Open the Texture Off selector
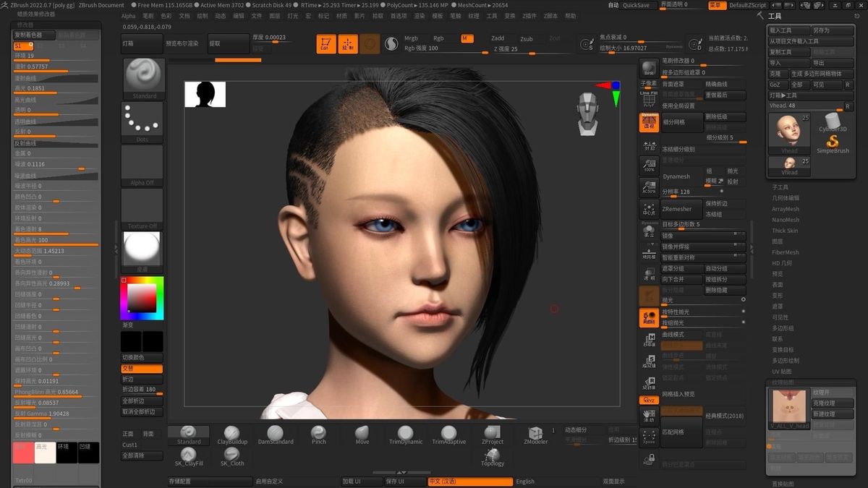Viewport: 868px width, 488px height. [143, 209]
